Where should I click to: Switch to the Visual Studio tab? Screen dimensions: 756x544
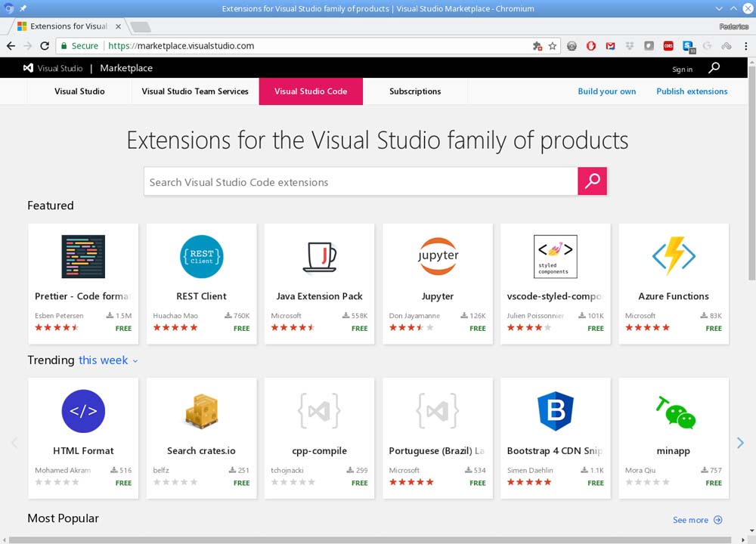coord(79,91)
